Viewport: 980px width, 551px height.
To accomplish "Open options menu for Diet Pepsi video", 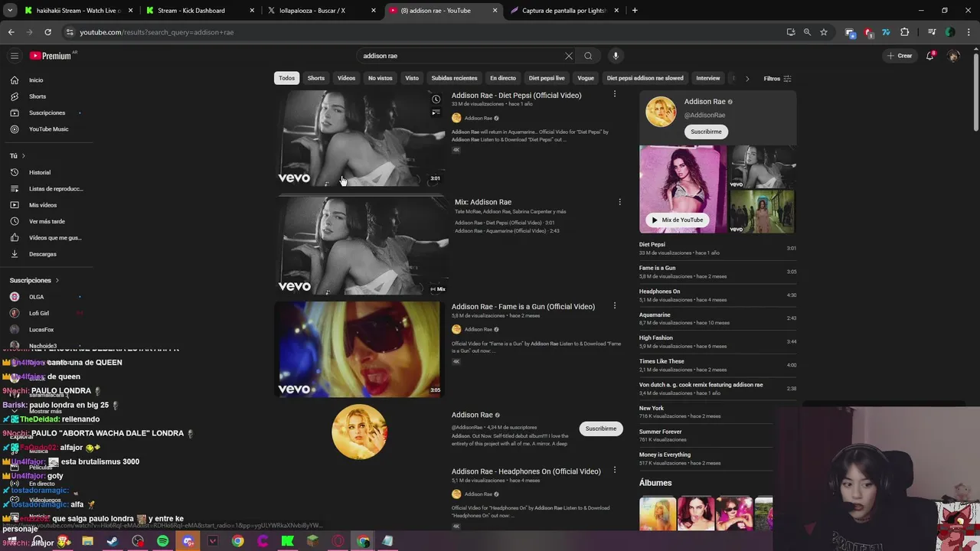I will [614, 94].
